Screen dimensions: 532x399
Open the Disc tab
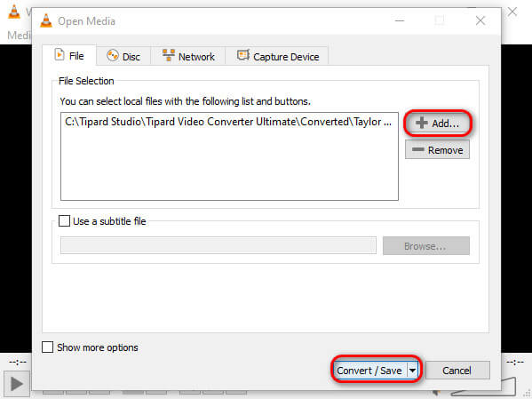tap(123, 56)
